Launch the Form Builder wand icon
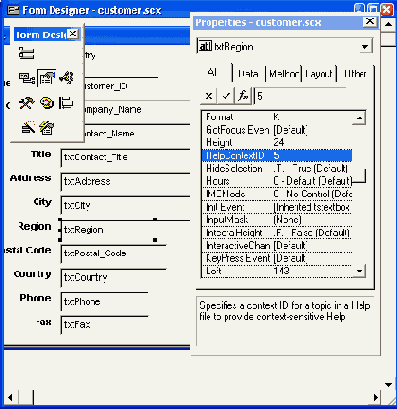 click(28, 127)
